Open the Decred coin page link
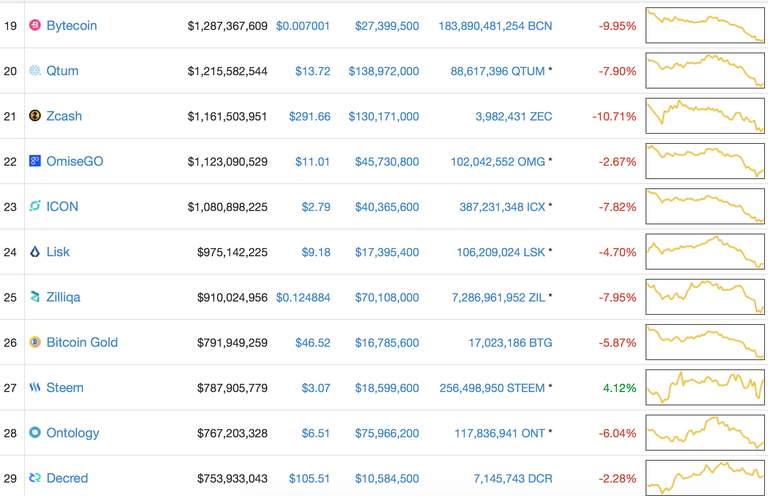 (x=67, y=478)
